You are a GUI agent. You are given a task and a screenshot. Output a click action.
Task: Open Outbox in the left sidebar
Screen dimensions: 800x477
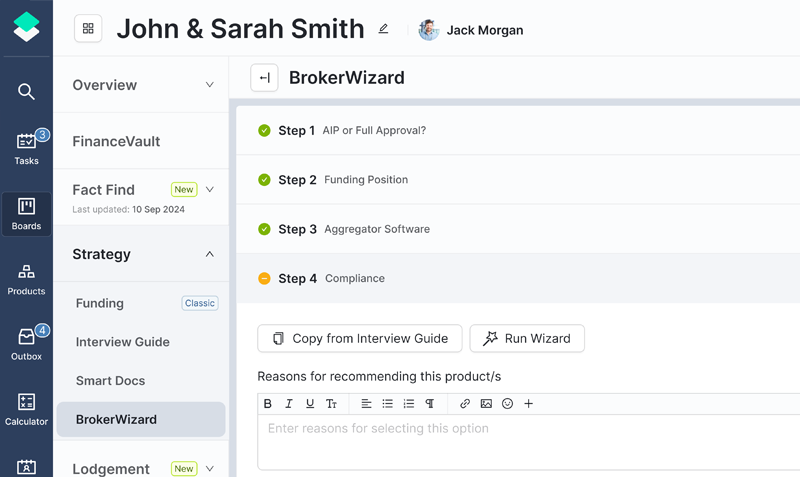[26, 343]
